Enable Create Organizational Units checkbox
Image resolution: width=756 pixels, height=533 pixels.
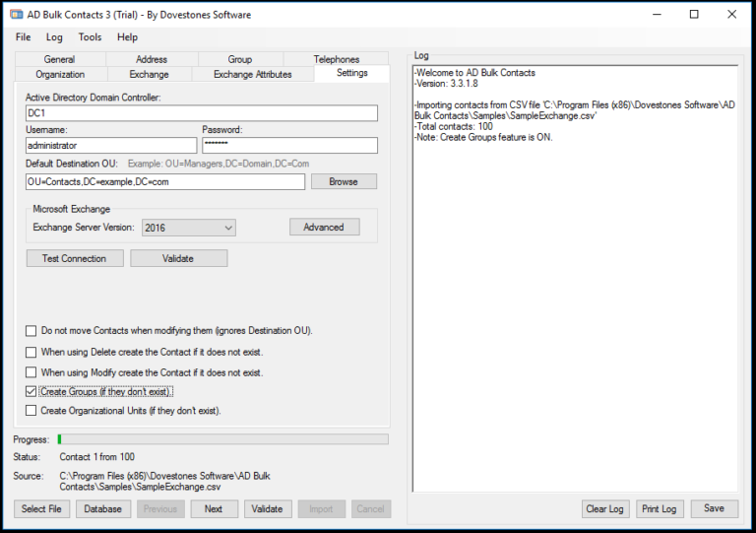[x=31, y=411]
